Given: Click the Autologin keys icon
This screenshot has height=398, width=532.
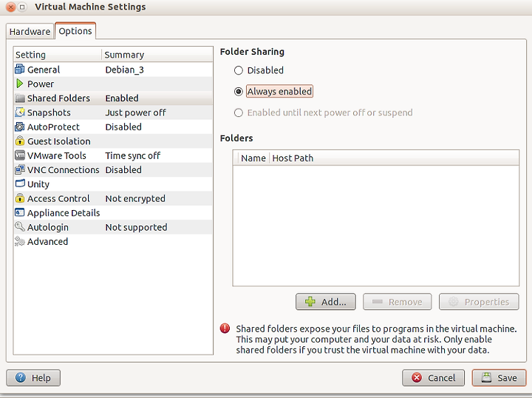Looking at the screenshot, I should click(20, 227).
